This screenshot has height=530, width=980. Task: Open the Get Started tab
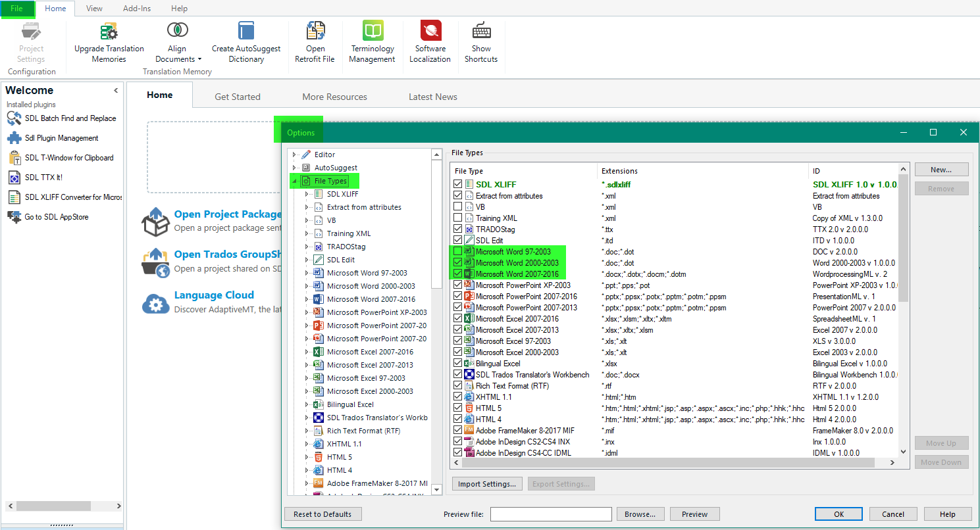238,97
